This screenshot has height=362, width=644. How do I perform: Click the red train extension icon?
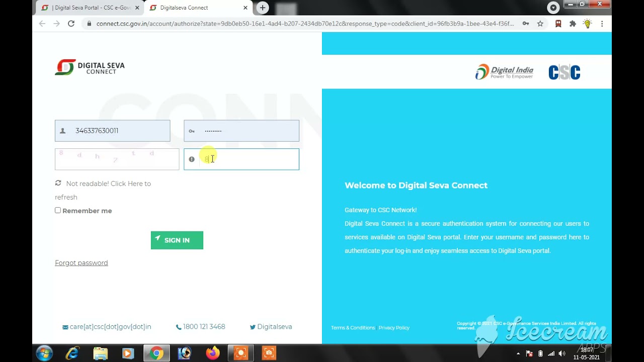tap(558, 24)
